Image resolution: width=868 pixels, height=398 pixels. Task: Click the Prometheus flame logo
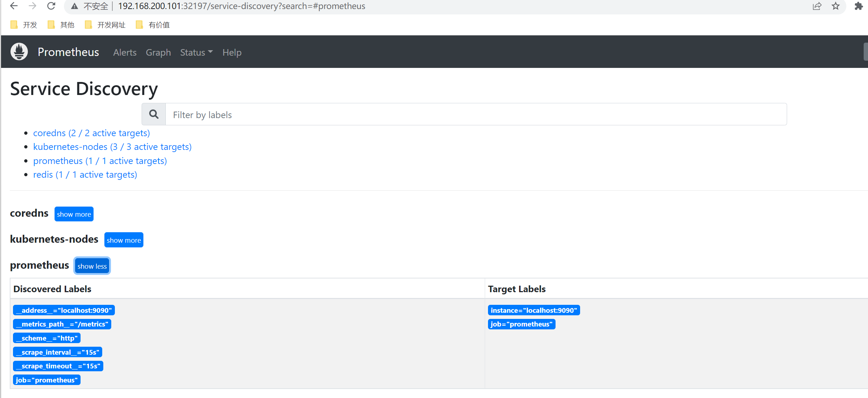[x=19, y=52]
